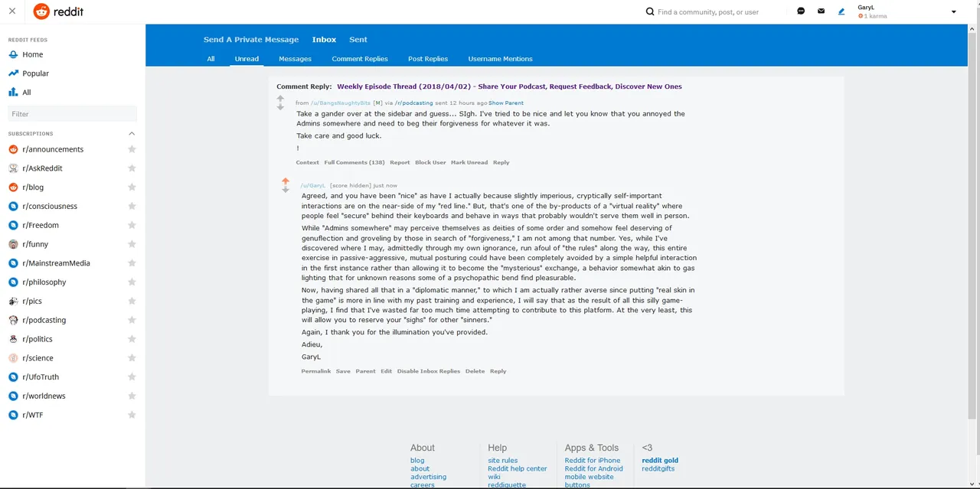The image size is (980, 489).
Task: Click the r/worldnews community icon
Action: 13,396
